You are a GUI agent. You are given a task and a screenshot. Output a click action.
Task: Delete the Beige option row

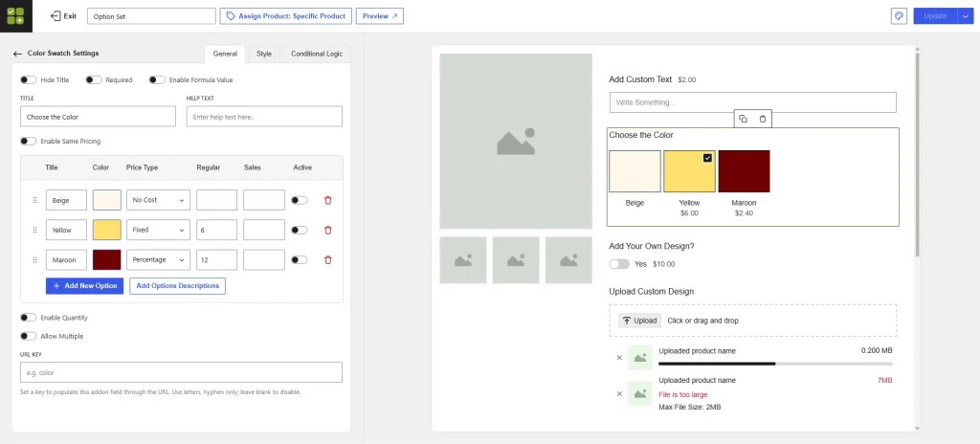point(327,200)
